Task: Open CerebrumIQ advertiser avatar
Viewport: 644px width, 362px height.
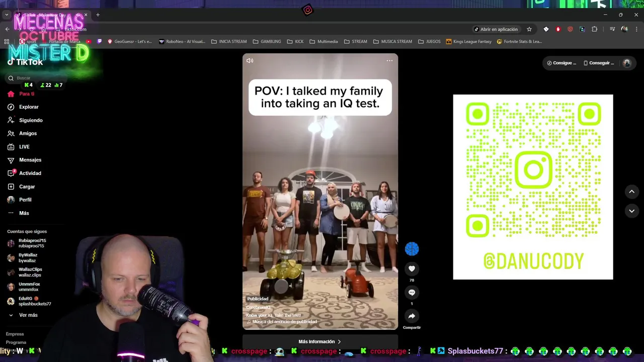Action: [412, 248]
